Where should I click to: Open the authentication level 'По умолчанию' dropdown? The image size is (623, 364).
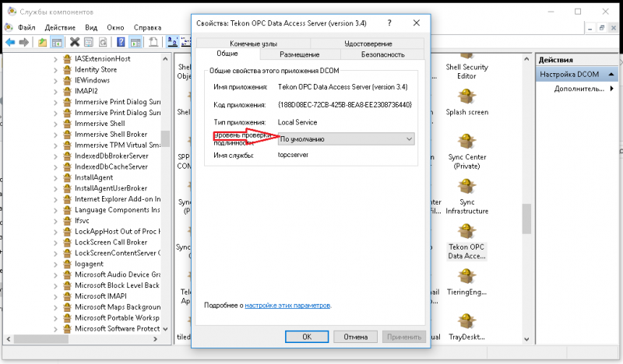point(346,139)
